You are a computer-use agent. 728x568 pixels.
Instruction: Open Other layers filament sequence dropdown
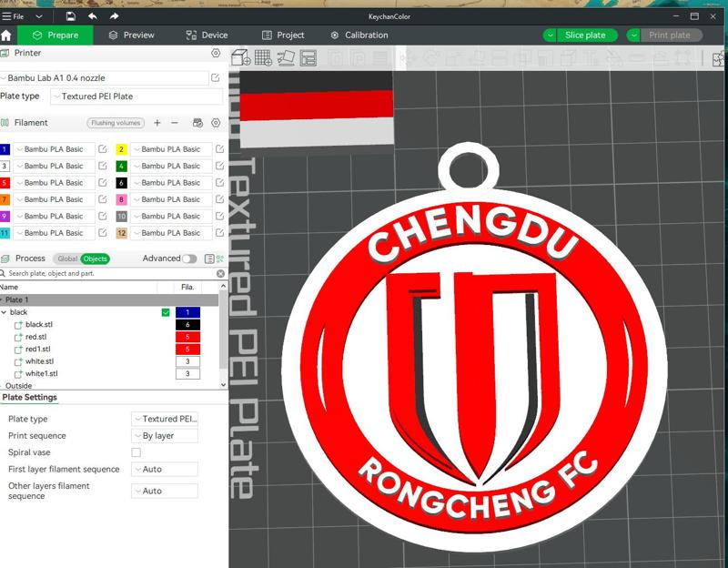165,491
